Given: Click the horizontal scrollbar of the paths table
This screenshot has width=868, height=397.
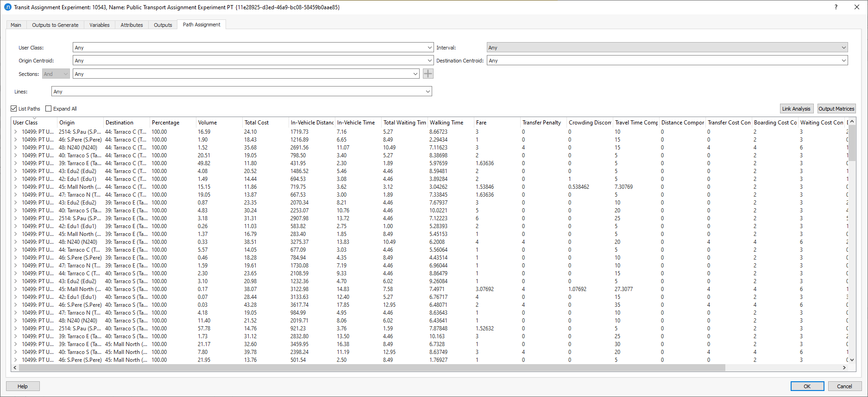Looking at the screenshot, I should coord(372,367).
